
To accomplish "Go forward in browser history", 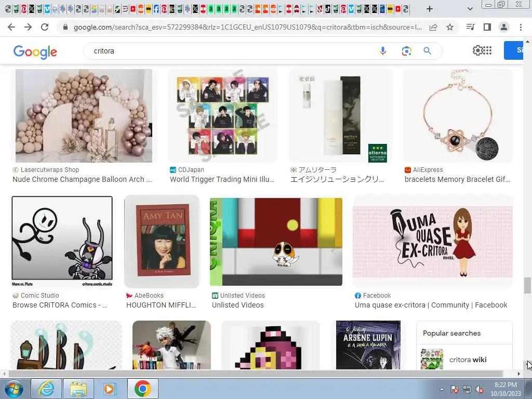I will (x=28, y=27).
